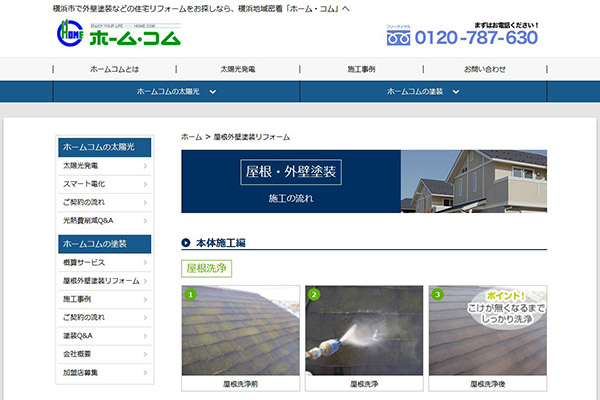Open the 屋根洗浄前 roof photo

[241, 330]
